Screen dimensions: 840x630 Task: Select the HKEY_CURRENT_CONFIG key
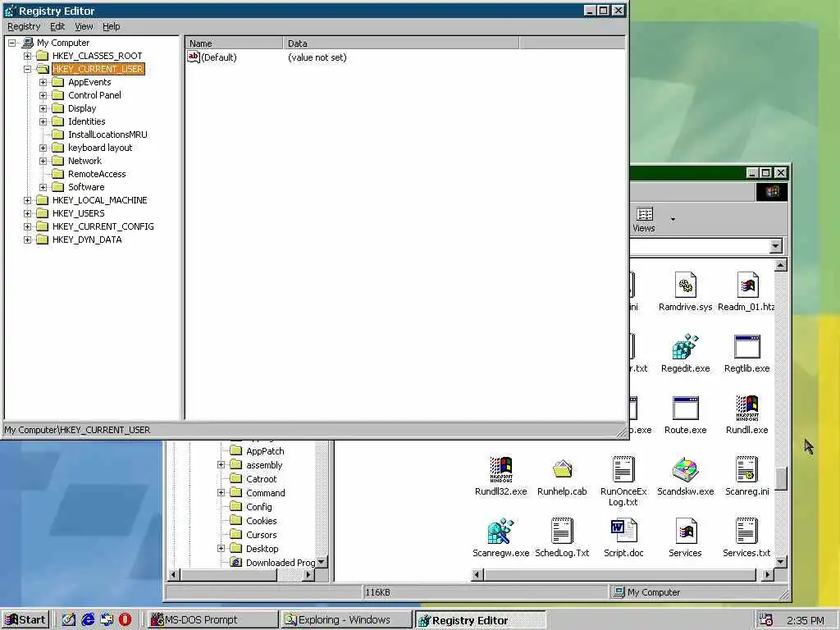(103, 226)
